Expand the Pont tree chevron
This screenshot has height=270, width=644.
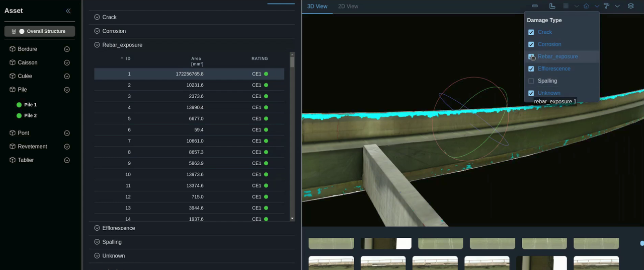[x=67, y=133]
